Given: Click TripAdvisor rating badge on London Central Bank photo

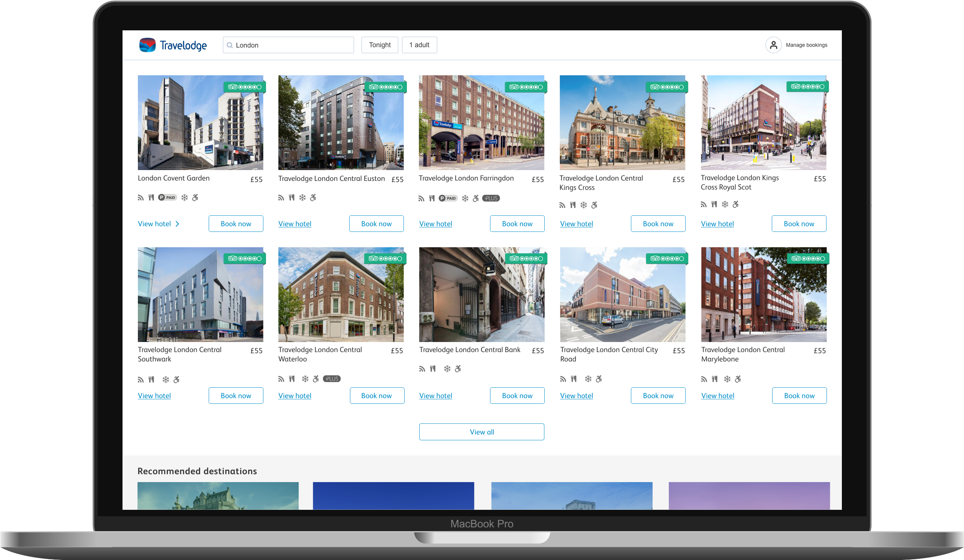Looking at the screenshot, I should point(526,258).
